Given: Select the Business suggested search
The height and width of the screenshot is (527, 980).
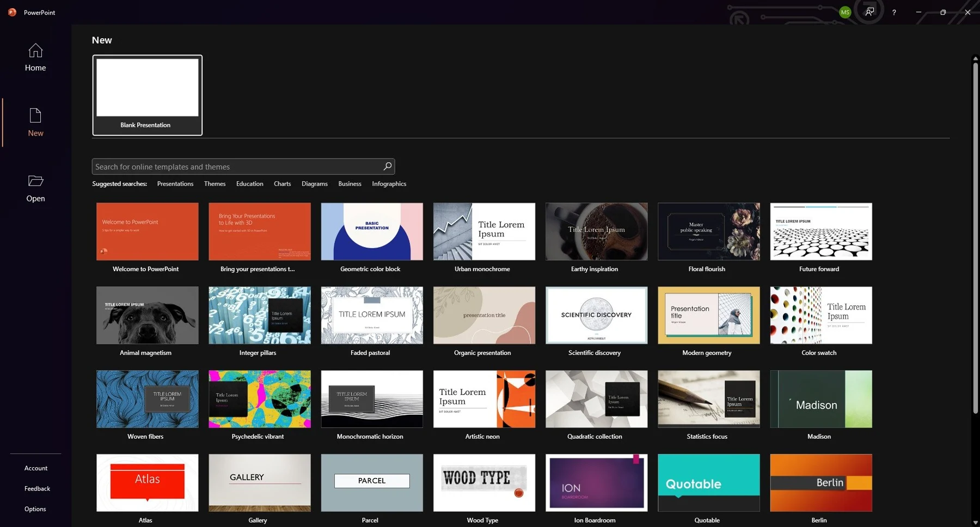Looking at the screenshot, I should click(x=350, y=184).
